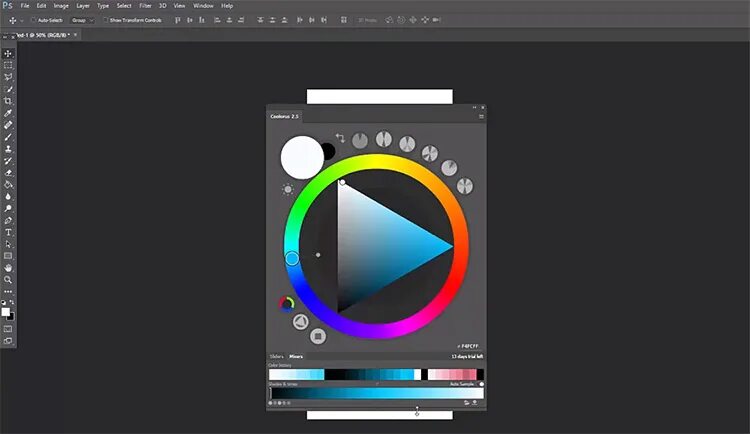This screenshot has width=750, height=434.
Task: Open the Image menu
Action: pyautogui.click(x=61, y=6)
